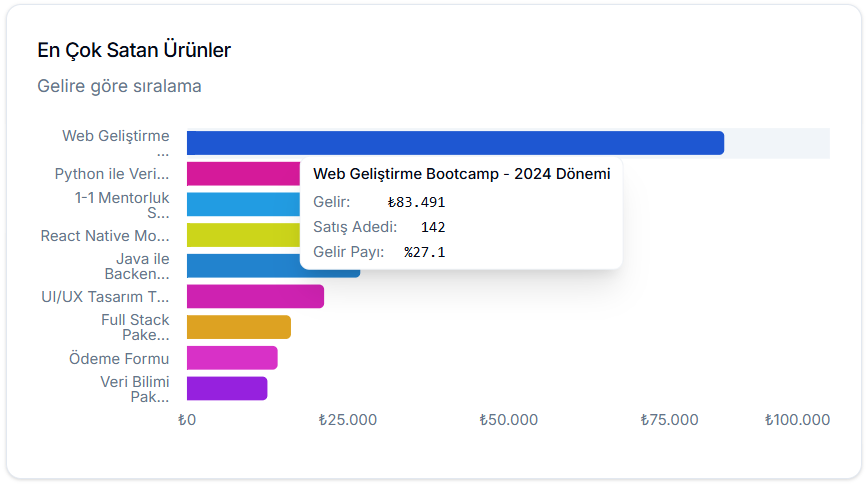Click the ₺100.000 axis tick label
Viewport: 868px width, 485px height.
(x=797, y=420)
